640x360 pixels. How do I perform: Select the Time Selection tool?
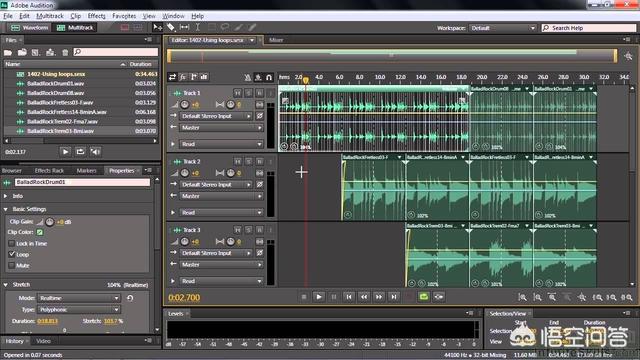(198, 27)
